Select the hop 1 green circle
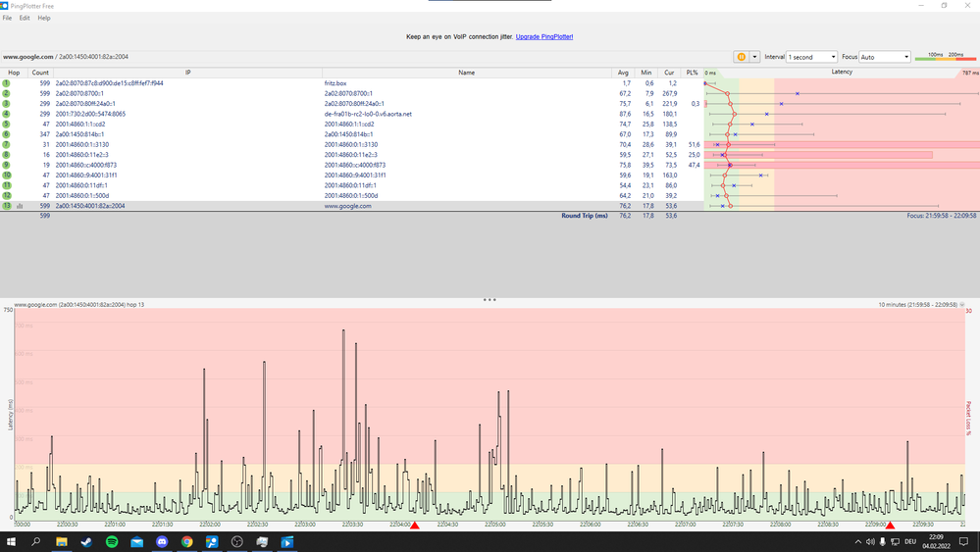 click(x=7, y=83)
